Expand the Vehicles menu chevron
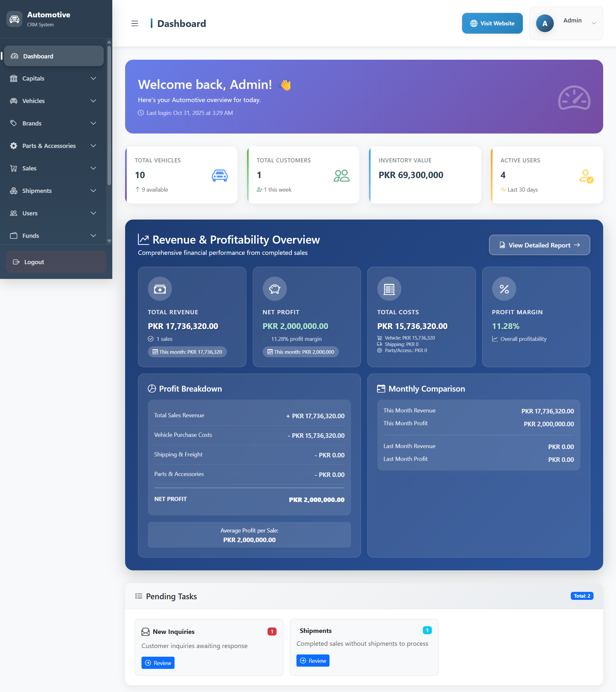 pos(93,101)
